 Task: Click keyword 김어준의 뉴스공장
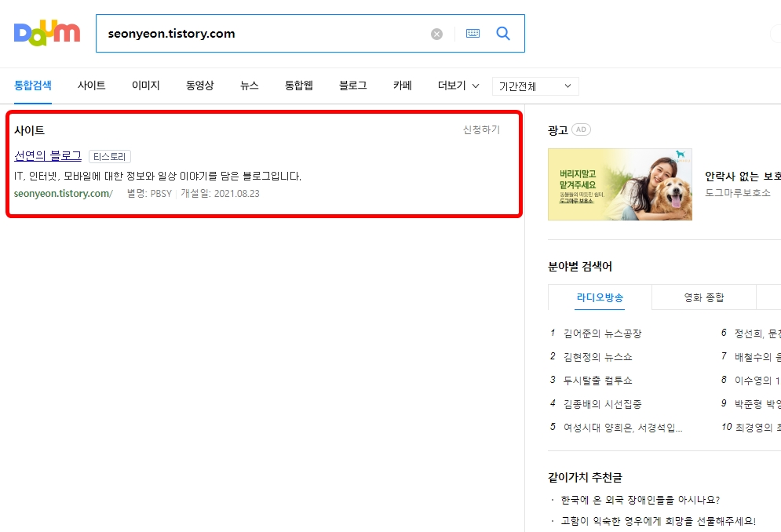[602, 333]
